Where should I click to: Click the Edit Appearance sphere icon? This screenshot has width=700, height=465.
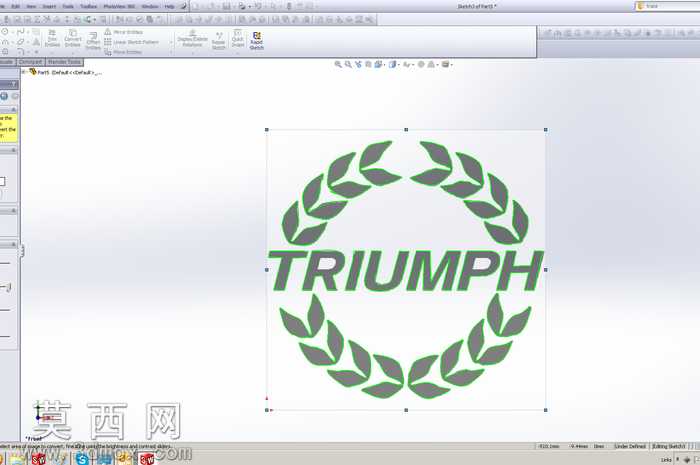pos(421,65)
